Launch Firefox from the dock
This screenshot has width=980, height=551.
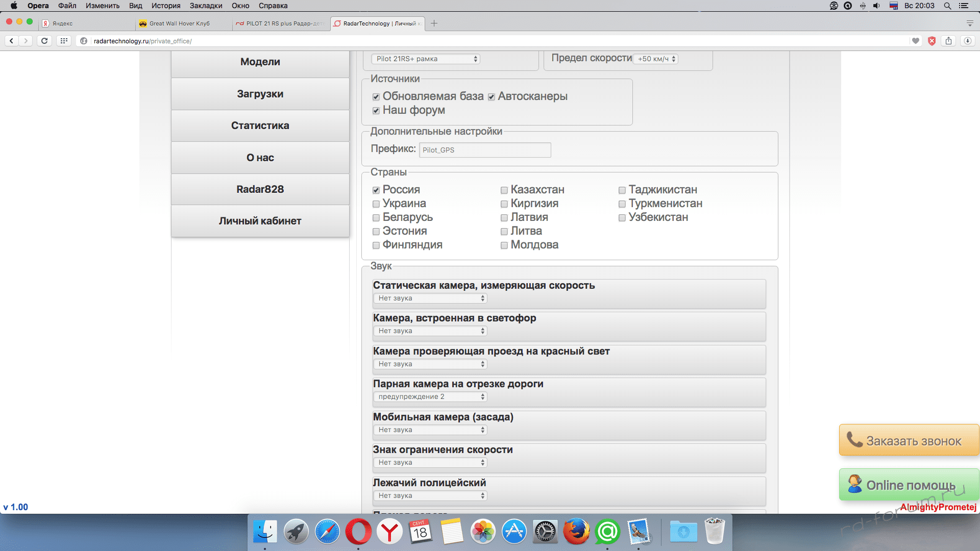coord(576,532)
